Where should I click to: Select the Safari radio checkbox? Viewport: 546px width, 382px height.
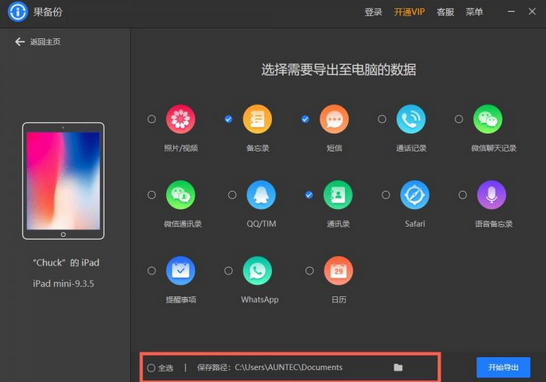pos(386,195)
